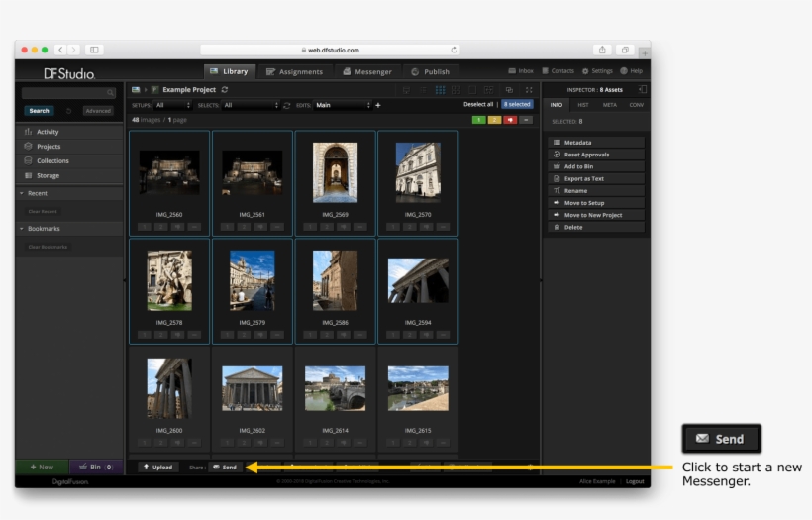Collapse the Inspector panel
Image resolution: width=812 pixels, height=520 pixels.
tap(643, 89)
